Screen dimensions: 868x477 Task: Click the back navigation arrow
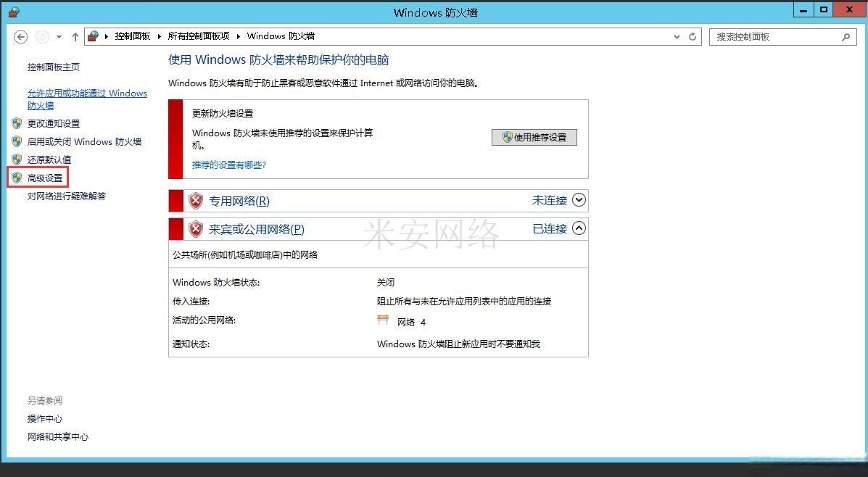point(20,36)
